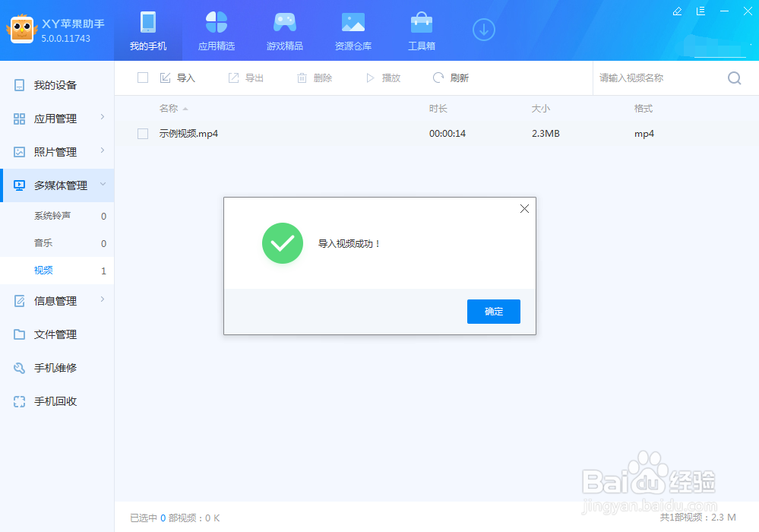Image resolution: width=759 pixels, height=532 pixels.
Task: Open the 游戏精选 game picks section
Action: (284, 30)
